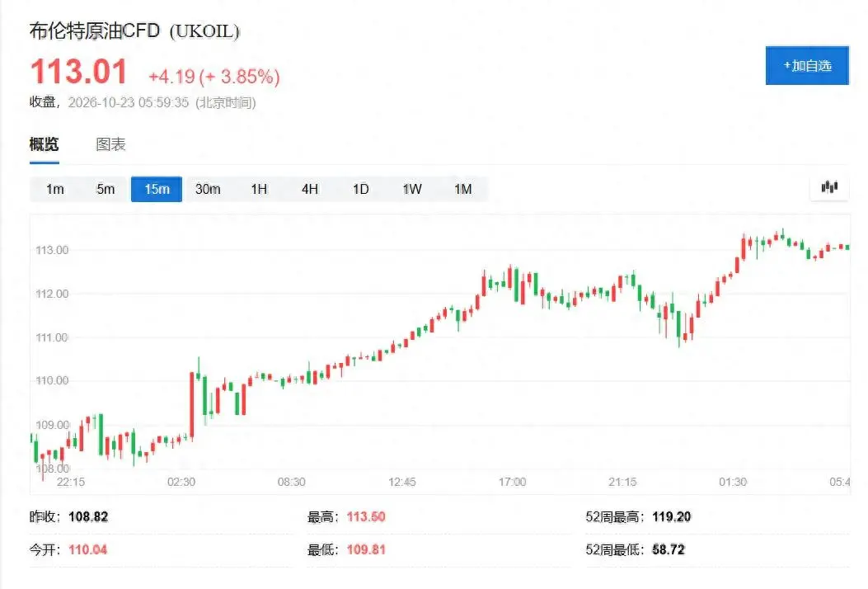Select the 1D interval
This screenshot has height=589, width=868.
[x=360, y=190]
